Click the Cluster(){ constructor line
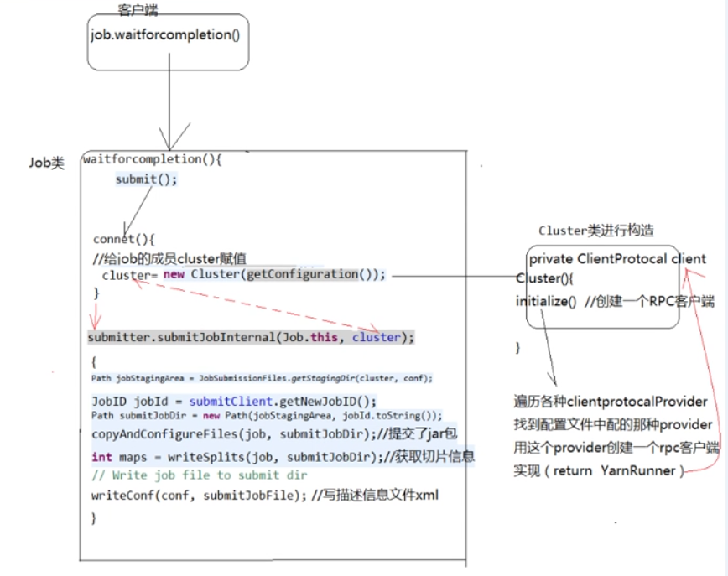 (x=544, y=278)
